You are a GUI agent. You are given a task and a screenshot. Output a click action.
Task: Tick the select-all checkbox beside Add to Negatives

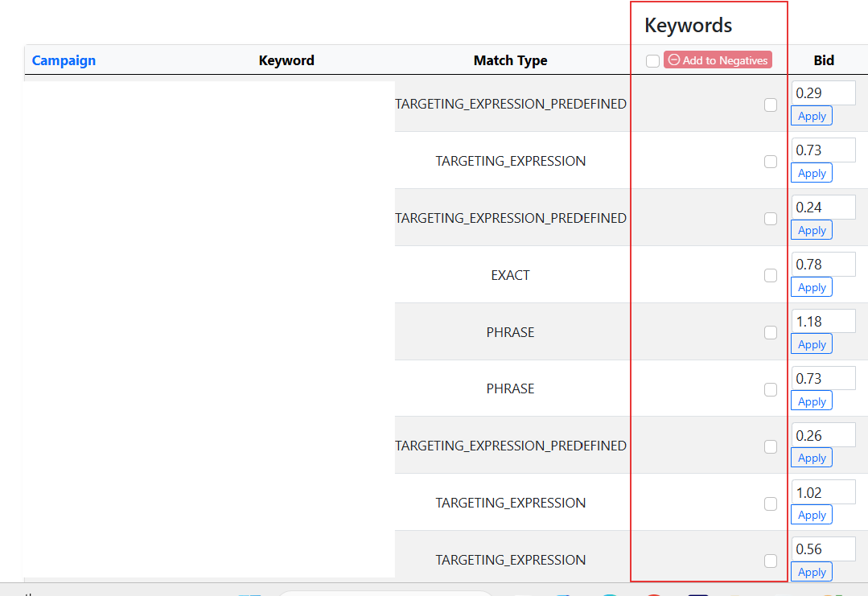tap(652, 61)
